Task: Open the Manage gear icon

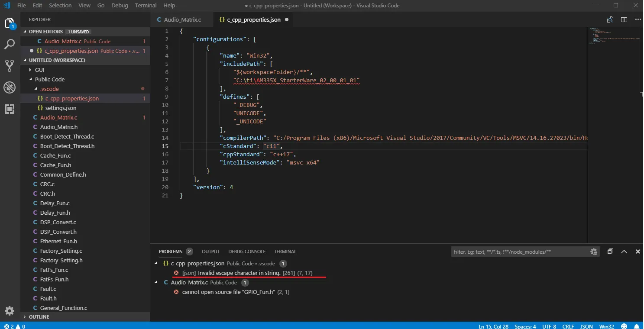Action: (x=10, y=311)
